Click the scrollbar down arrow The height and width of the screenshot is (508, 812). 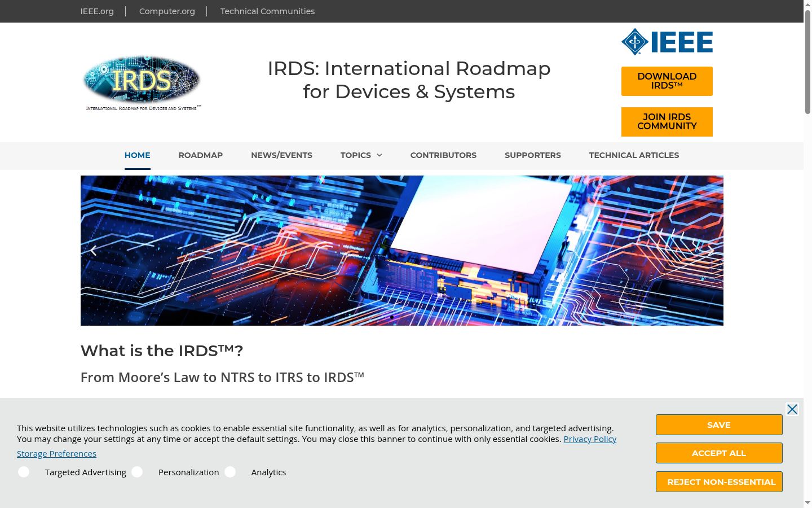tap(807, 503)
